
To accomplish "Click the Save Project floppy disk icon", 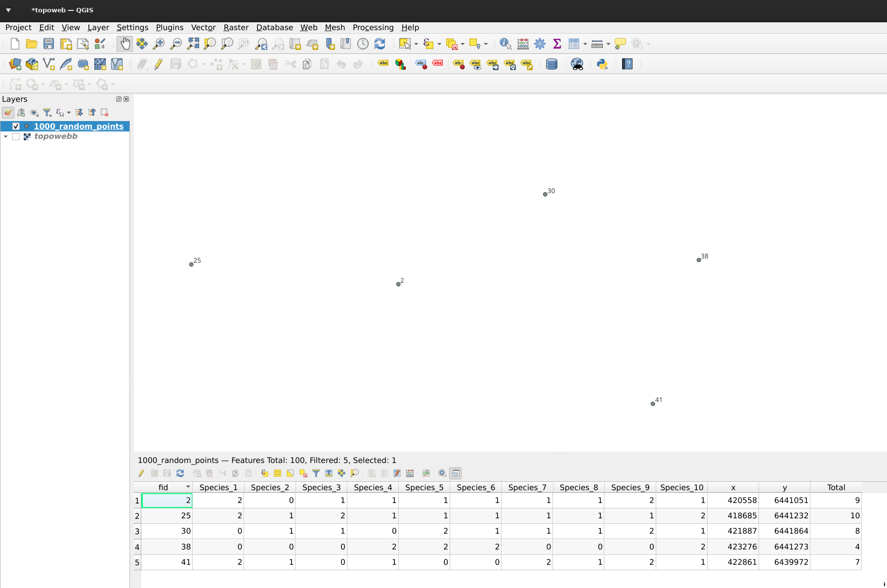I will pos(48,44).
